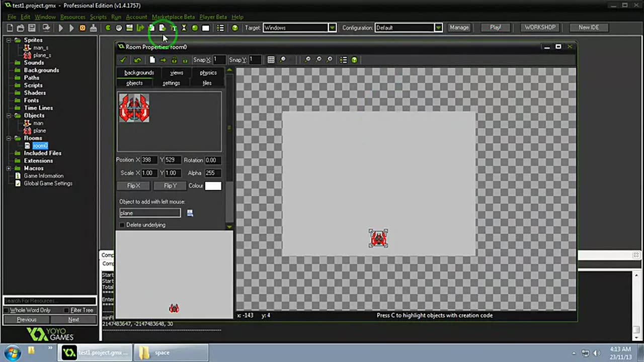Open the Help menu
Viewport: 644px width, 362px height.
pyautogui.click(x=237, y=17)
